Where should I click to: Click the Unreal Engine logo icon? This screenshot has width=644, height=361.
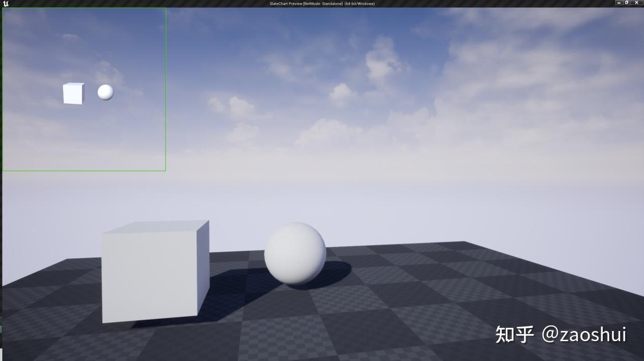coord(5,3)
